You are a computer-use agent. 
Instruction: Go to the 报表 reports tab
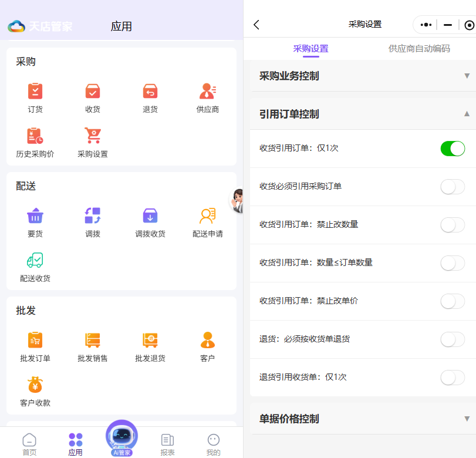click(168, 444)
